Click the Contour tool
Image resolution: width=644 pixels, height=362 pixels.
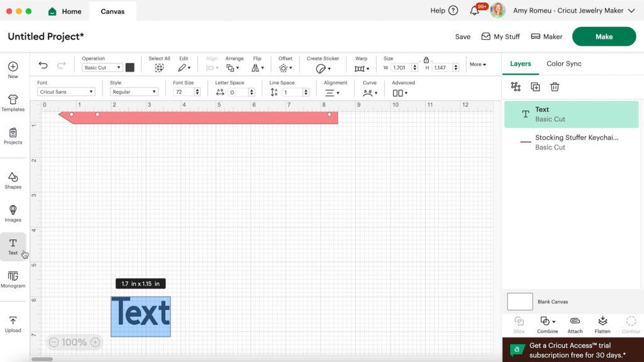click(x=631, y=325)
